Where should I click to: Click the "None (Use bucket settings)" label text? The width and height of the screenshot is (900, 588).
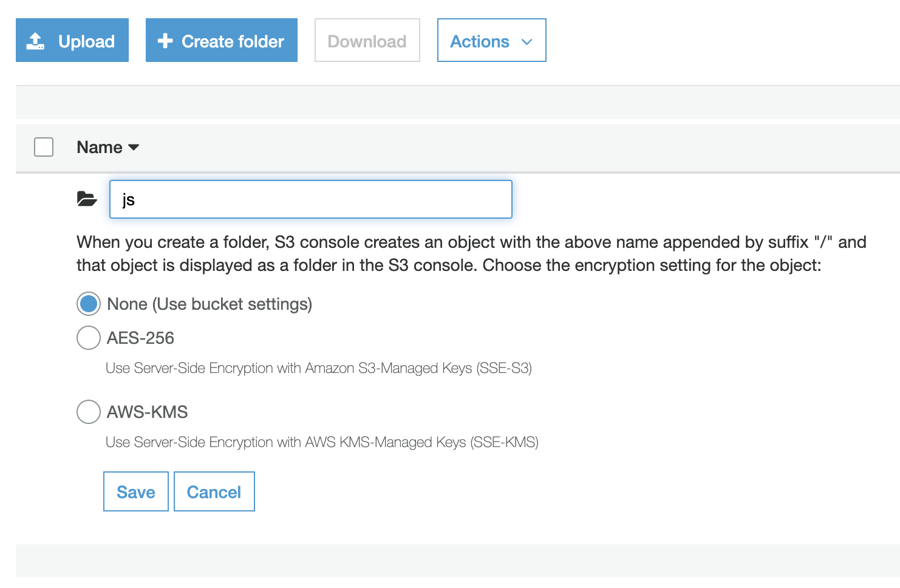(210, 304)
